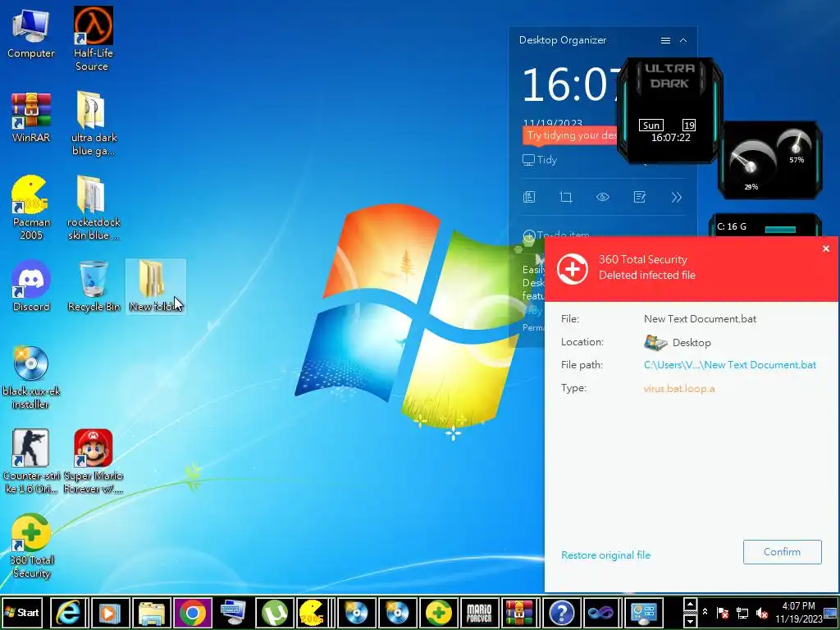
Task: Open the notes icon in Desktop Organizer
Action: coord(529,197)
